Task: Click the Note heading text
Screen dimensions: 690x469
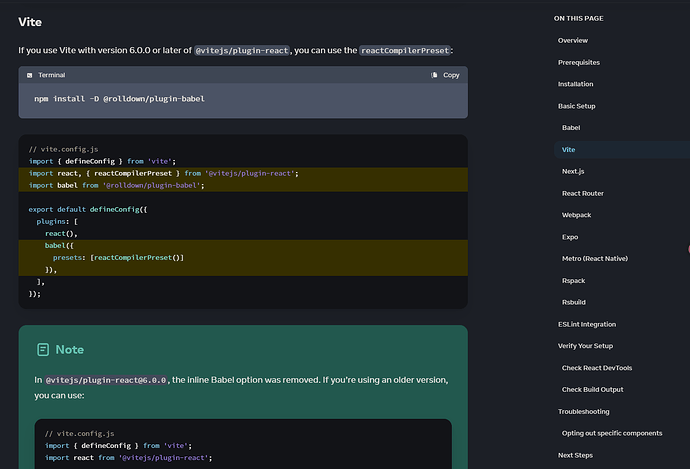Action: pos(70,350)
